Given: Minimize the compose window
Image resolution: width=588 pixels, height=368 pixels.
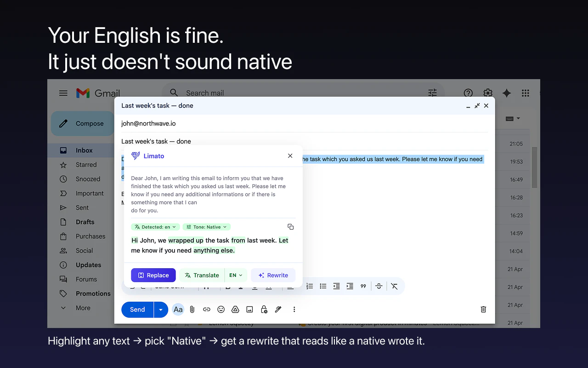Looking at the screenshot, I should click(468, 106).
